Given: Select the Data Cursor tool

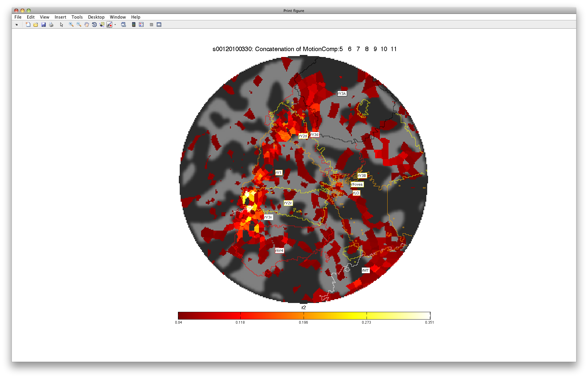Looking at the screenshot, I should coord(102,25).
